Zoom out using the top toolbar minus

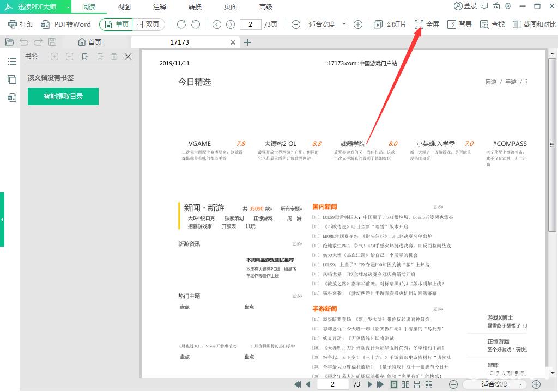(x=296, y=24)
